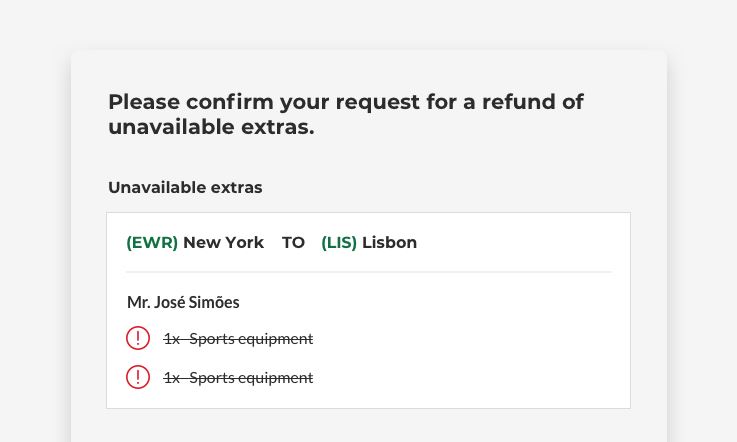Screen dimensions: 737x442
Task: Click the gray background above the dialog
Action: pos(368,24)
